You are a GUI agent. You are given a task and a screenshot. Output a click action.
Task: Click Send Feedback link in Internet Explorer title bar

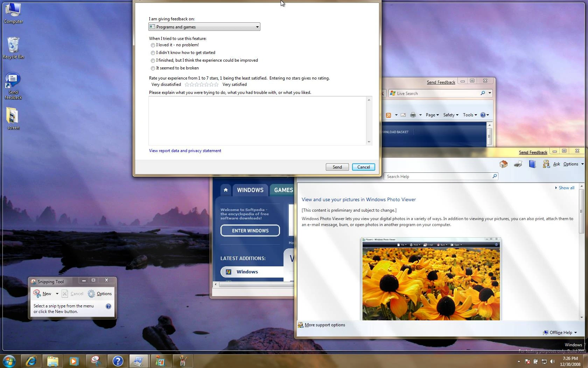[441, 82]
